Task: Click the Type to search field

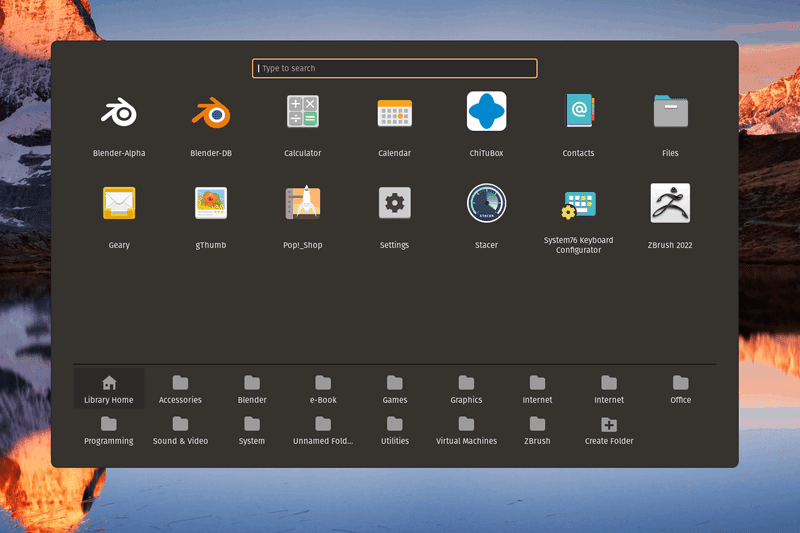Action: (394, 68)
